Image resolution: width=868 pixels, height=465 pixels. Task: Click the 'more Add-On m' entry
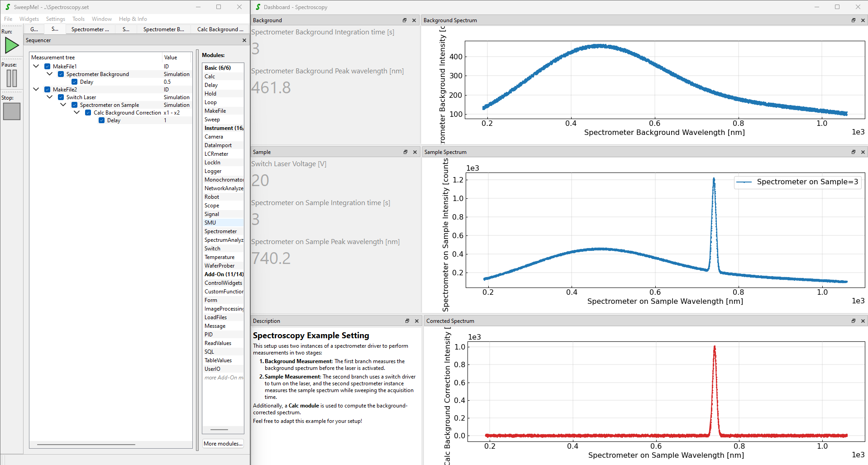pyautogui.click(x=224, y=378)
